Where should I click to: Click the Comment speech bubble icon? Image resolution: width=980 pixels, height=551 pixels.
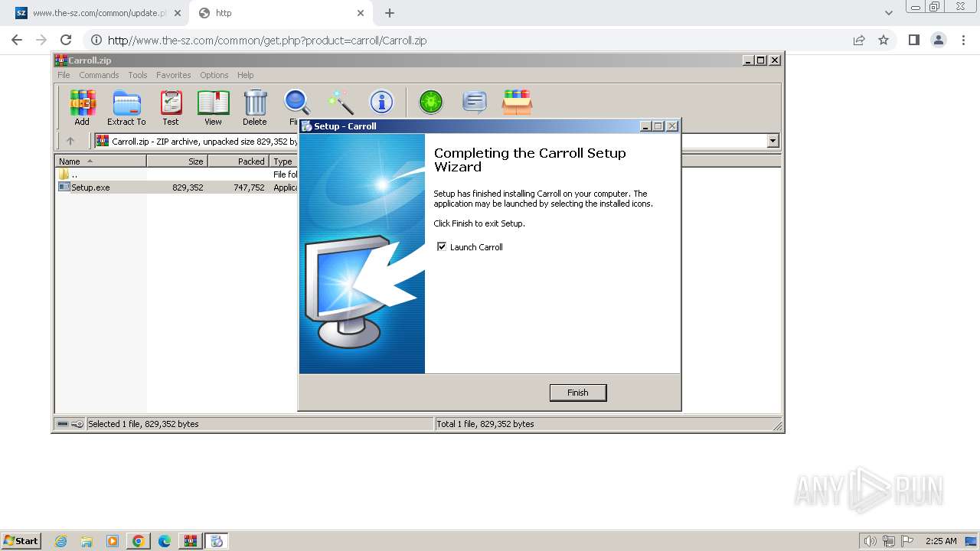coord(475,102)
